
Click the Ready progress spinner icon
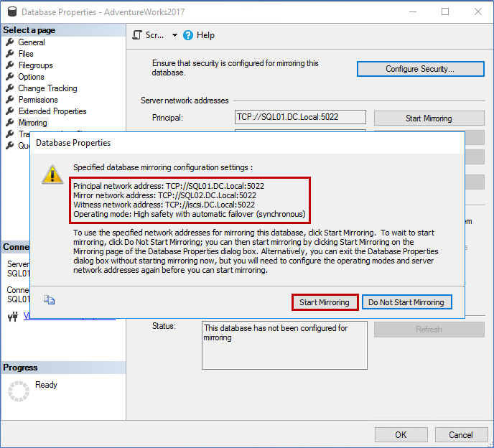(x=19, y=391)
